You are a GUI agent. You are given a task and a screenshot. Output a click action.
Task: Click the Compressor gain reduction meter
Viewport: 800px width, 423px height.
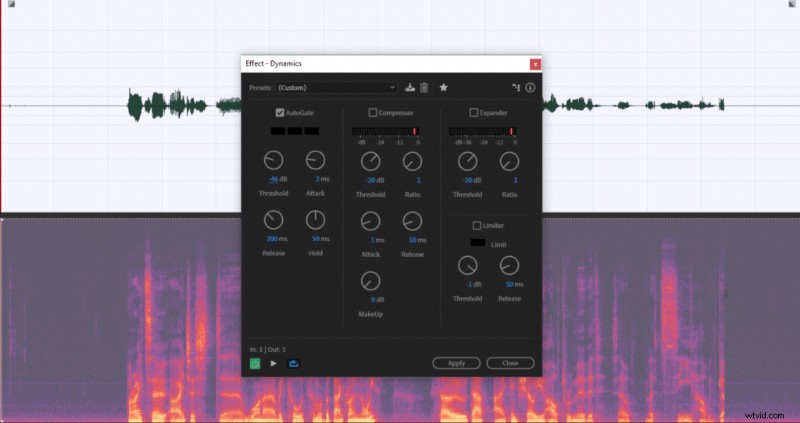point(386,132)
